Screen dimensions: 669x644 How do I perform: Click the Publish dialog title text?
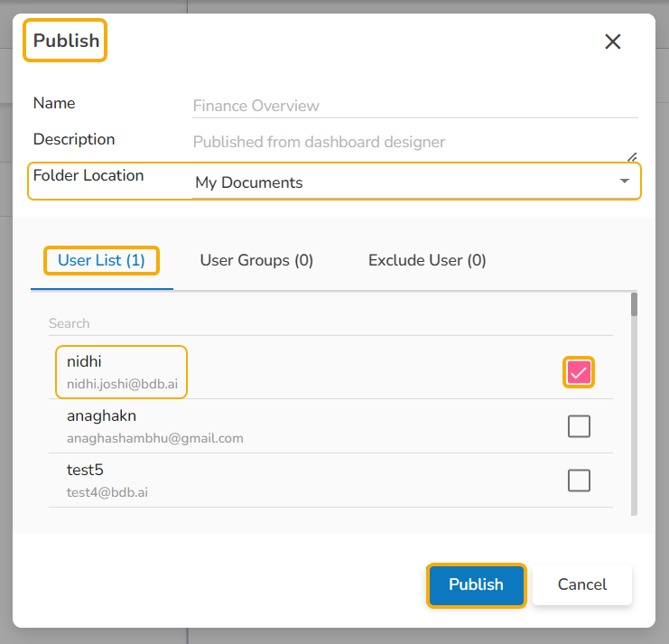66,41
